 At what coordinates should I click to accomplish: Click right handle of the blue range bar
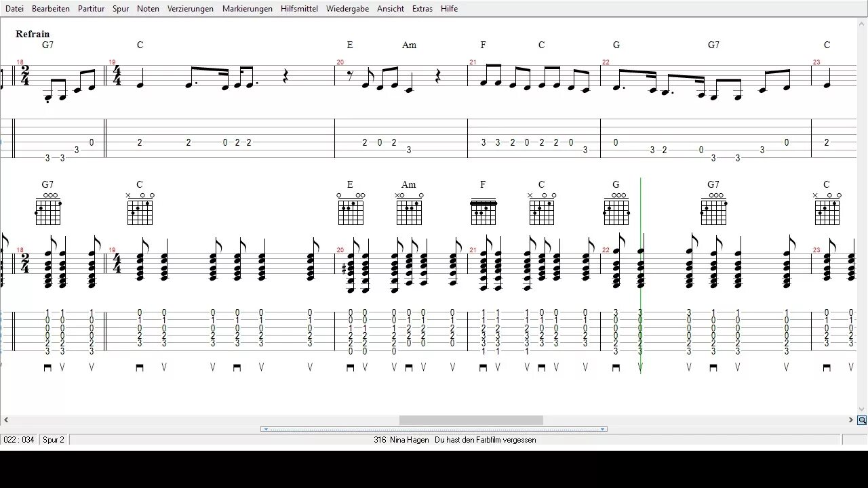click(603, 429)
